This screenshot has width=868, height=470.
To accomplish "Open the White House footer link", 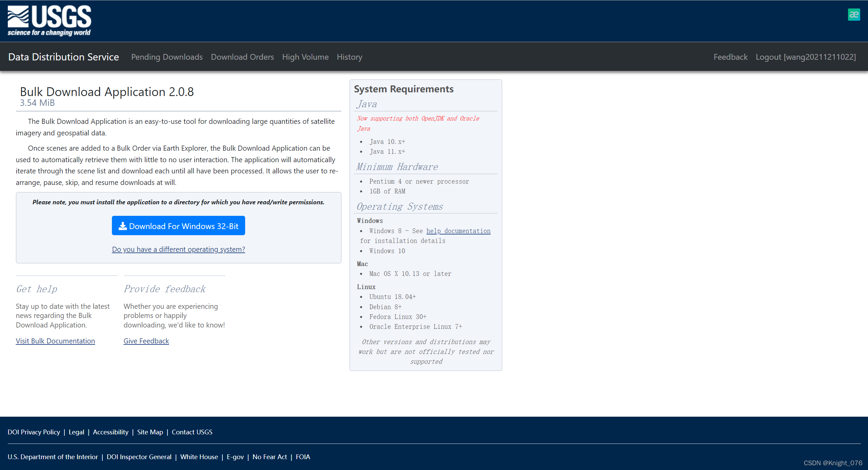I will 199,457.
